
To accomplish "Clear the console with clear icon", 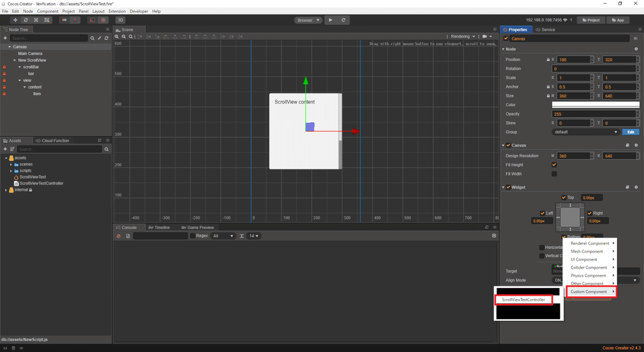I will point(119,236).
